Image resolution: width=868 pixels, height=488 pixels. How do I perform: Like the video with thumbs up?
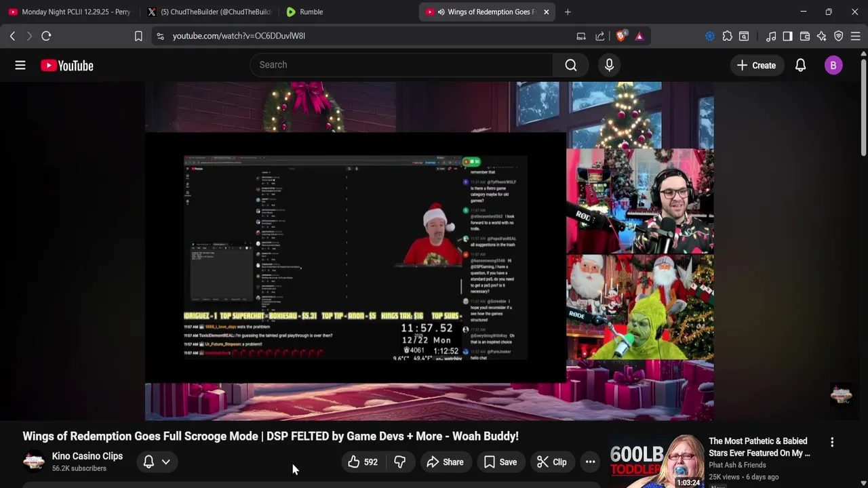pos(363,462)
